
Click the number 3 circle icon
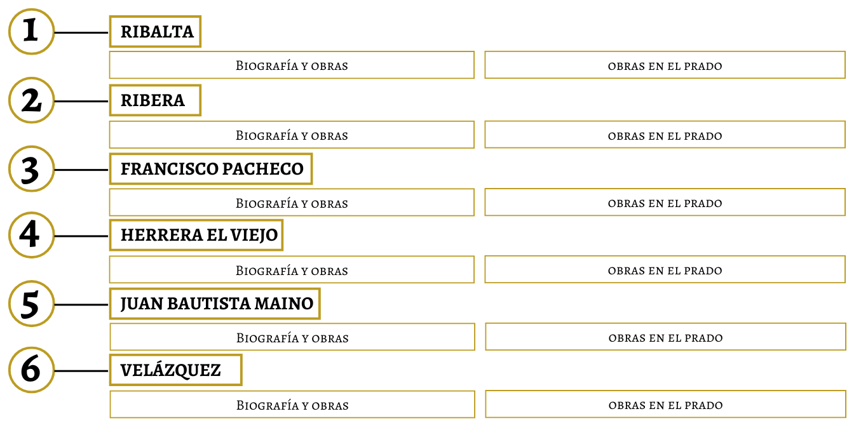tap(31, 169)
